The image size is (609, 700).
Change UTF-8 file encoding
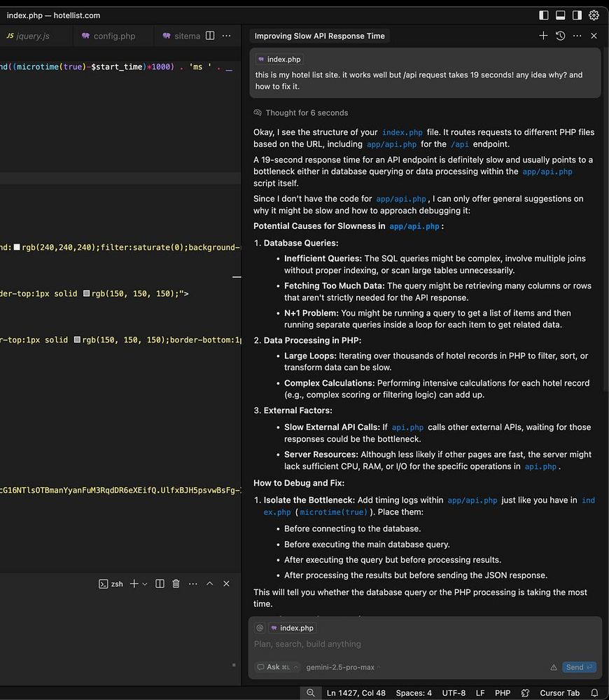454,693
